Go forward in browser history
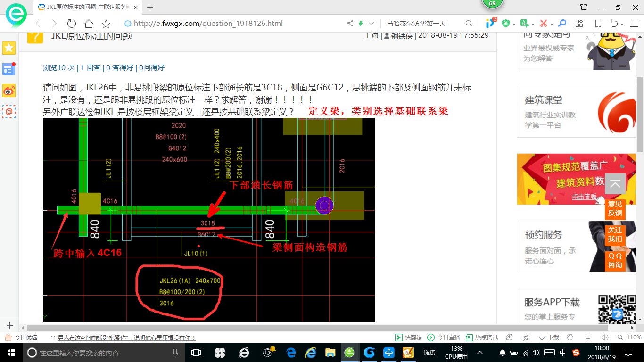Viewport: 644px width, 362px height. tap(54, 23)
